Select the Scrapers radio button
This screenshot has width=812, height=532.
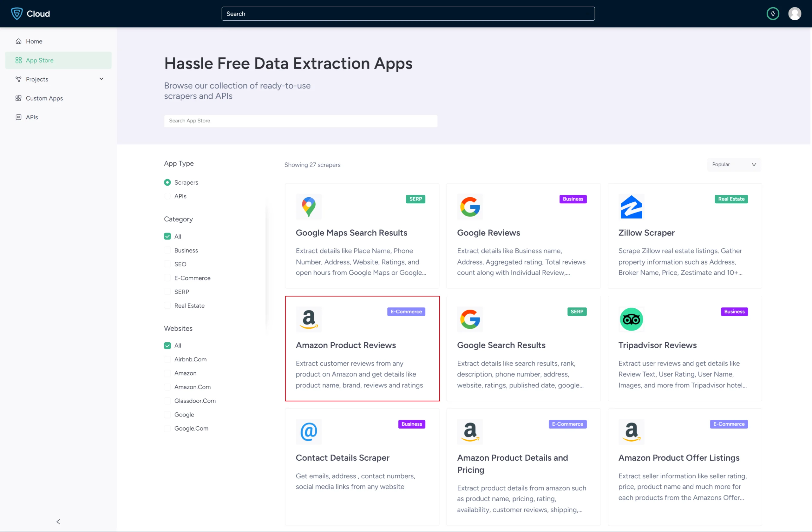(x=167, y=182)
